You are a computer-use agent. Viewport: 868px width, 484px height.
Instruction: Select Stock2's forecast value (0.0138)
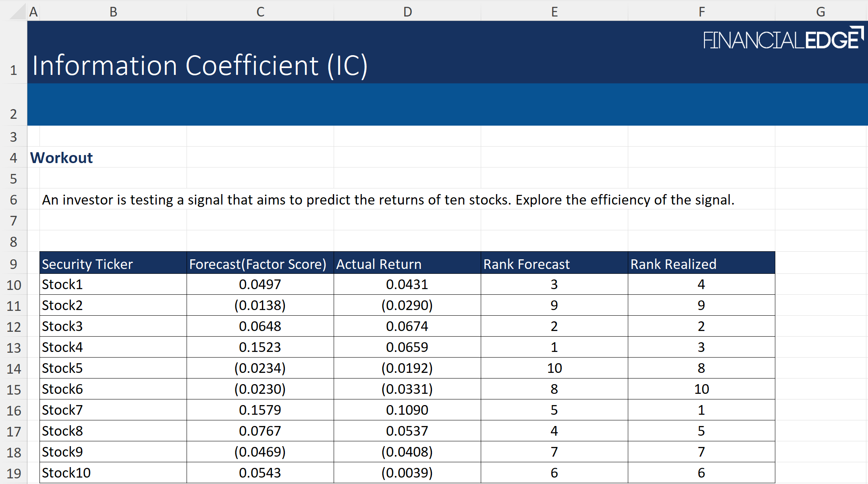260,305
